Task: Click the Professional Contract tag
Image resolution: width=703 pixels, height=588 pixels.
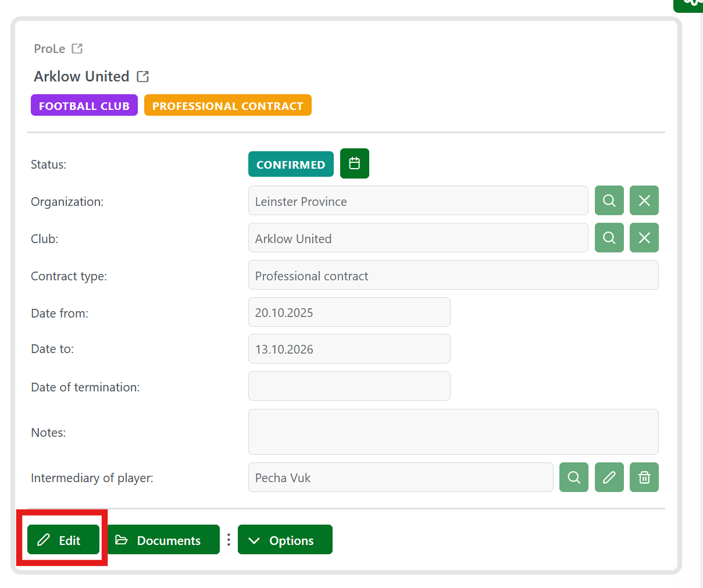Action: [227, 106]
